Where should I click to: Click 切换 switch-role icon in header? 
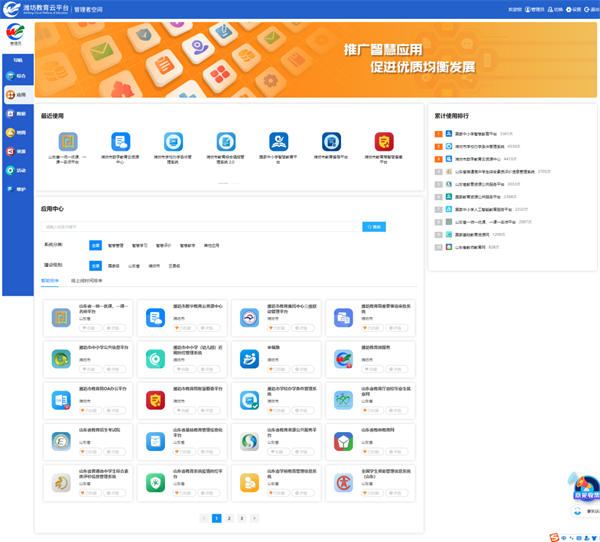(550, 9)
